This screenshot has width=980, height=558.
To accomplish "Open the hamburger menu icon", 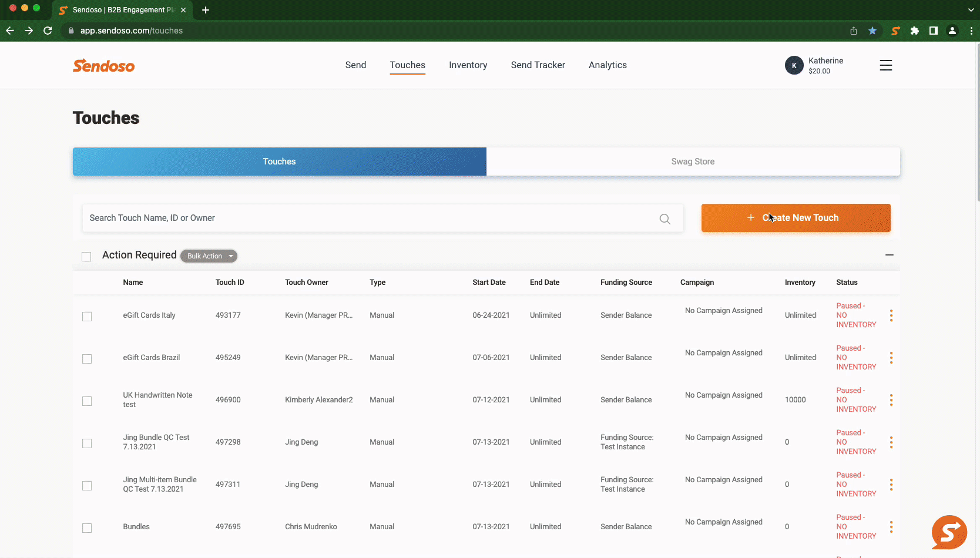I will click(885, 65).
